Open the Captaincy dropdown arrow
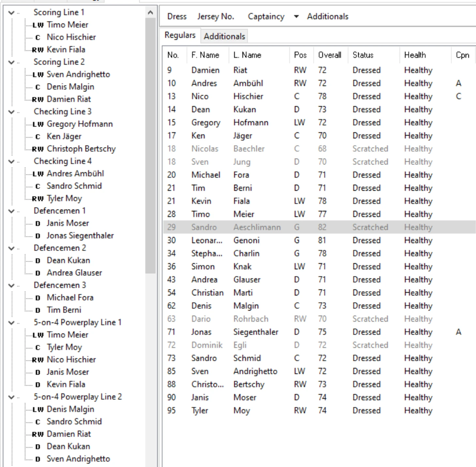Image resolution: width=476 pixels, height=467 pixels. tap(296, 17)
